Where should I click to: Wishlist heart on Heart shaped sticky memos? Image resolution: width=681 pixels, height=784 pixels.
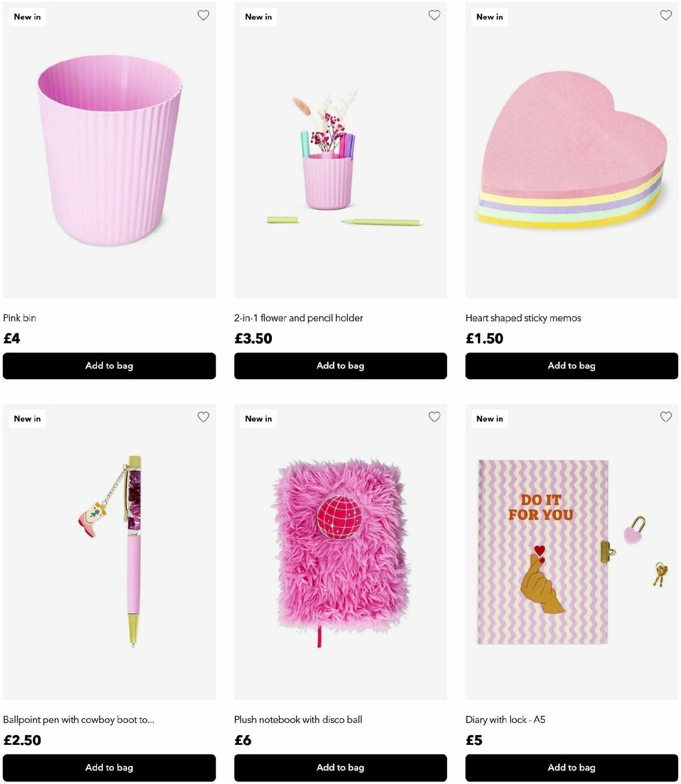[x=666, y=15]
